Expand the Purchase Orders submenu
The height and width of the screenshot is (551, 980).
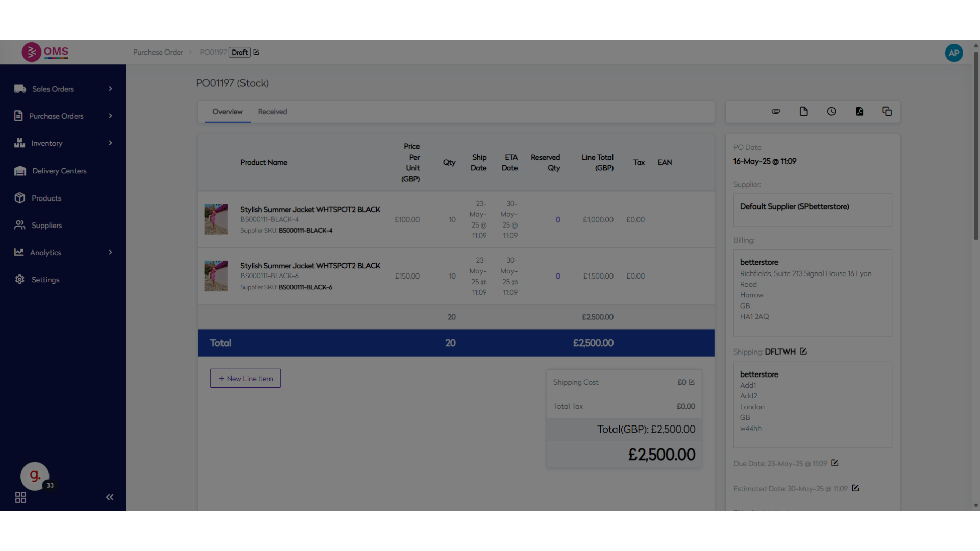pos(110,116)
